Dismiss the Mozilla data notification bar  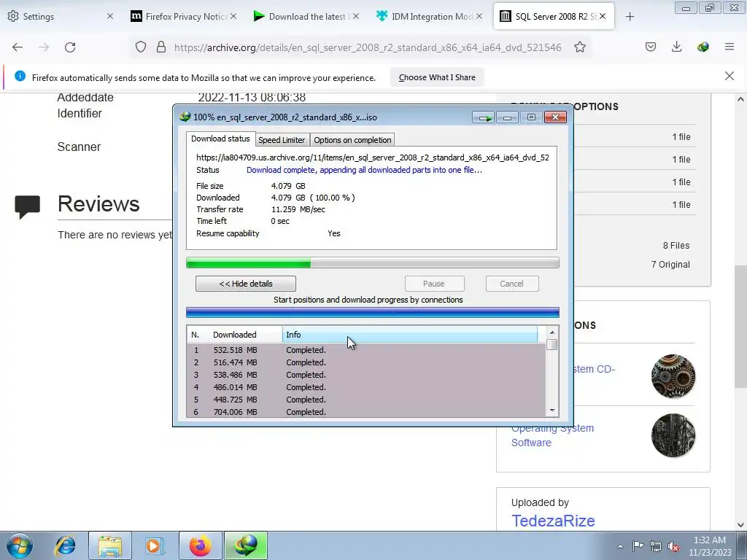pos(729,76)
